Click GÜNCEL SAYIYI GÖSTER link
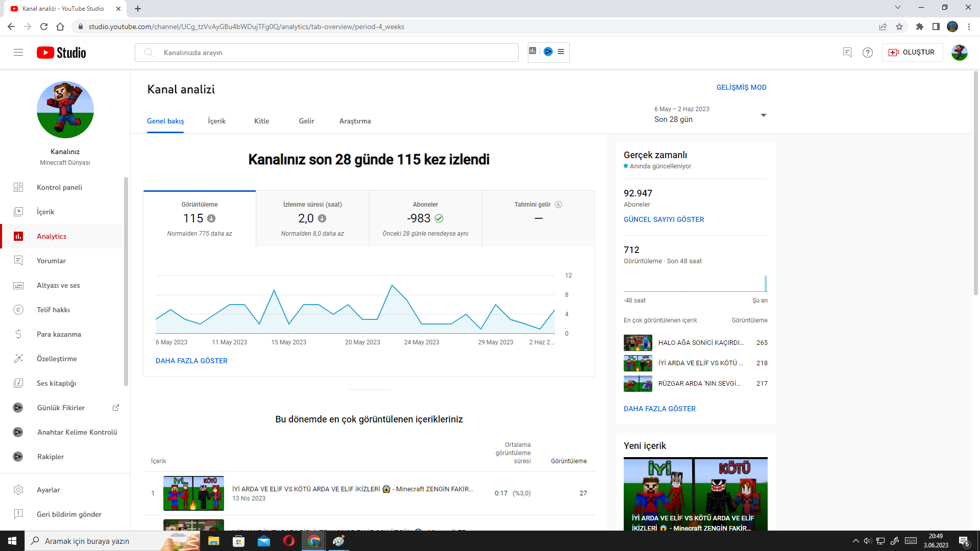Viewport: 980px width, 551px height. pos(664,219)
